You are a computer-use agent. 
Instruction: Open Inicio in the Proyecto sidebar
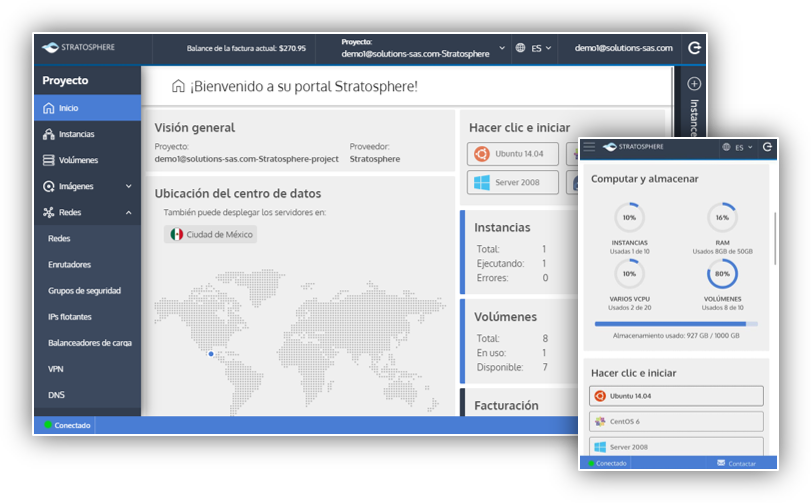(x=87, y=108)
